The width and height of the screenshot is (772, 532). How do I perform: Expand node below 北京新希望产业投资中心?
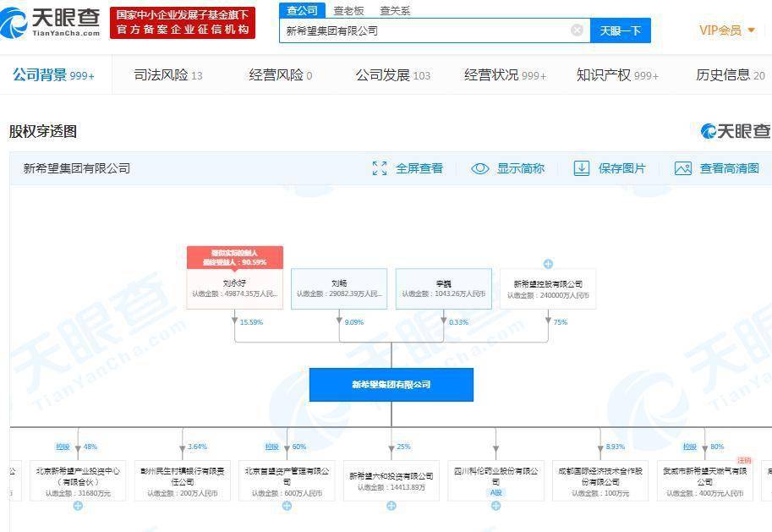pos(77,507)
